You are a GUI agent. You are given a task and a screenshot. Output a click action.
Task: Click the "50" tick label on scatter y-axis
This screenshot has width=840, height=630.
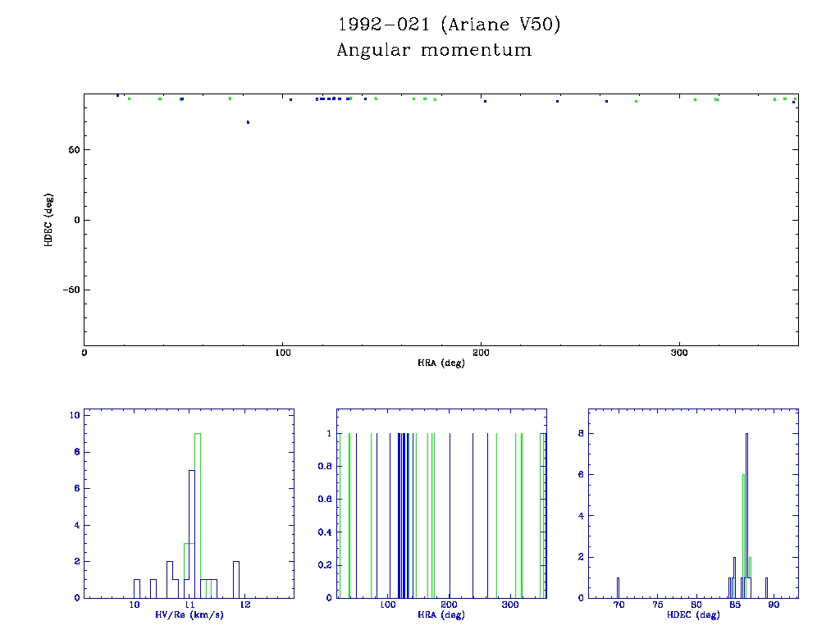pyautogui.click(x=72, y=150)
